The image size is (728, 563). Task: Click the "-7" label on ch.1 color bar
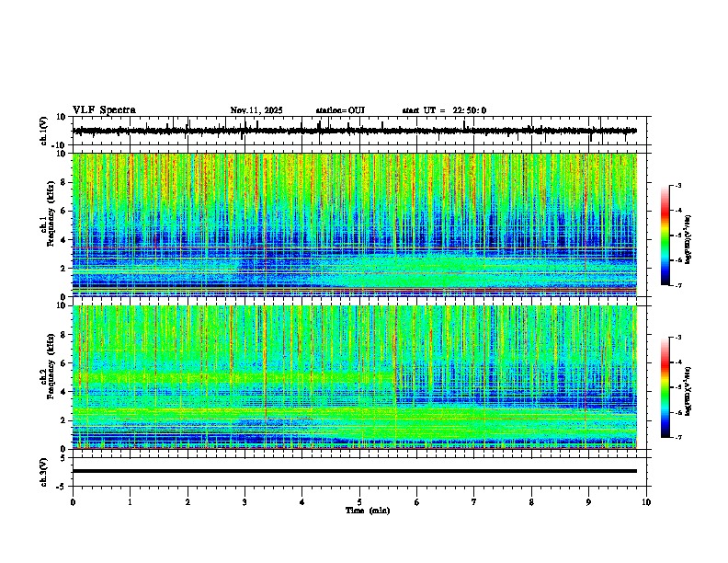(677, 285)
